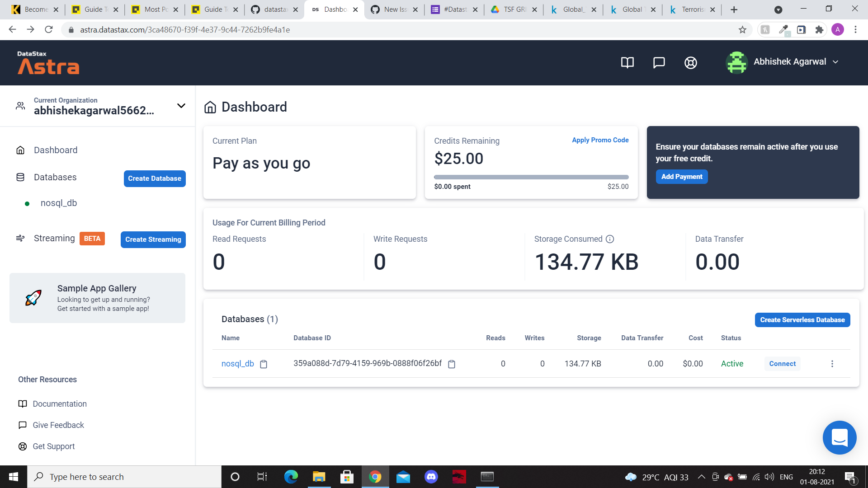Copy the nosql_db Database ID using clipboard icon
Viewport: 868px width, 488px height.
[452, 364]
